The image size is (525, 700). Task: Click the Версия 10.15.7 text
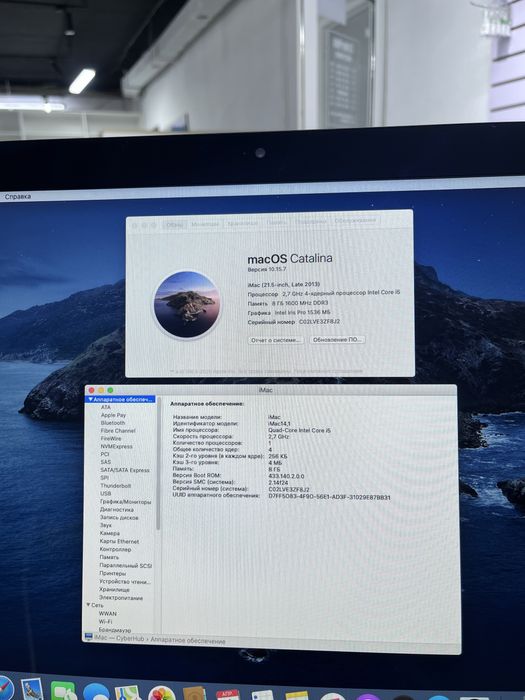point(267,270)
